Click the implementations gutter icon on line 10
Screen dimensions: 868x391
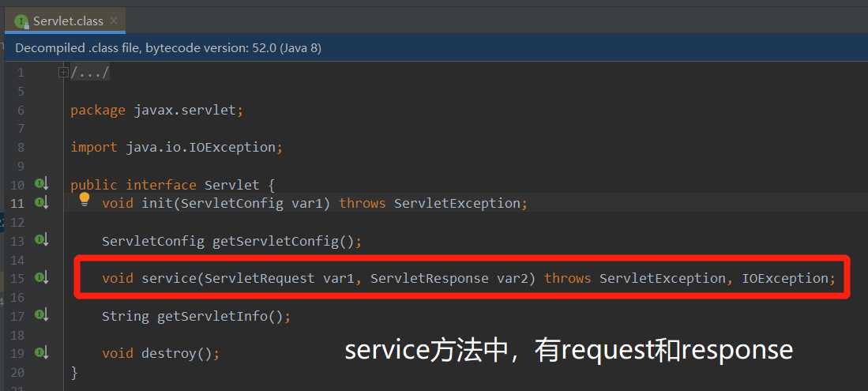(x=42, y=184)
